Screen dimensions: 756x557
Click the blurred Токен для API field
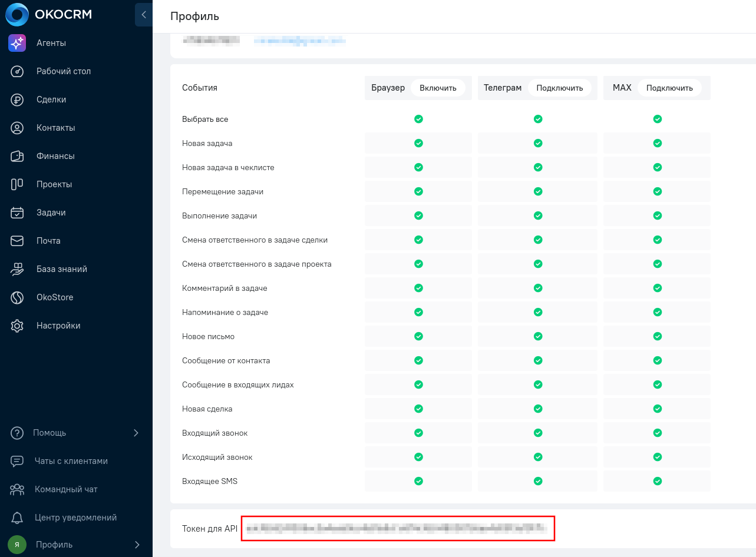coord(398,529)
